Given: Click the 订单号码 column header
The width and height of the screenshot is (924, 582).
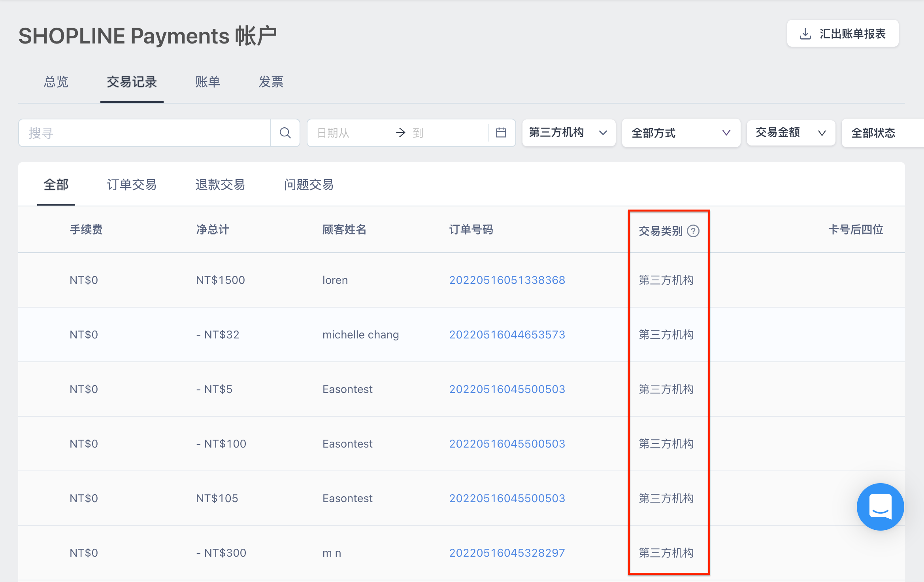Looking at the screenshot, I should pos(471,230).
